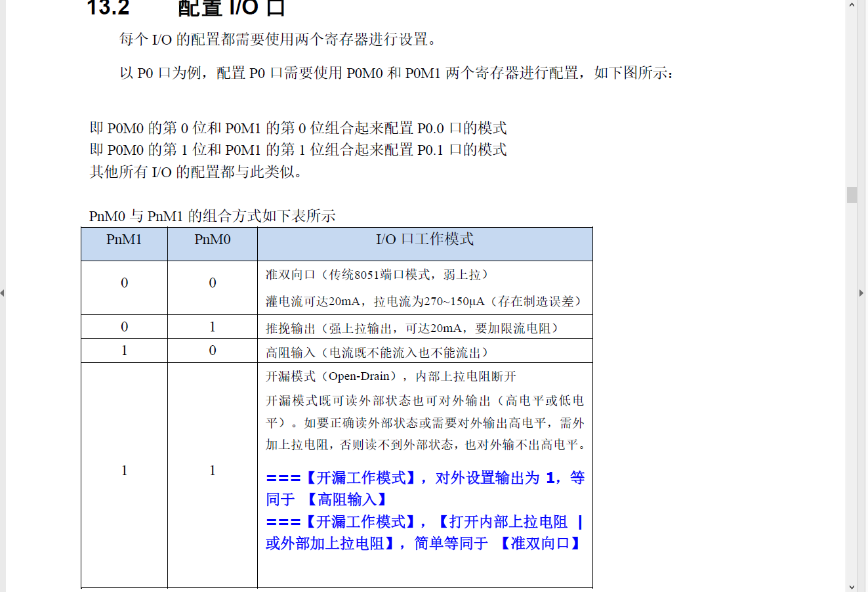This screenshot has width=868, height=592.
Task: Click the vertical scrollbar down arrow
Action: (x=852, y=587)
